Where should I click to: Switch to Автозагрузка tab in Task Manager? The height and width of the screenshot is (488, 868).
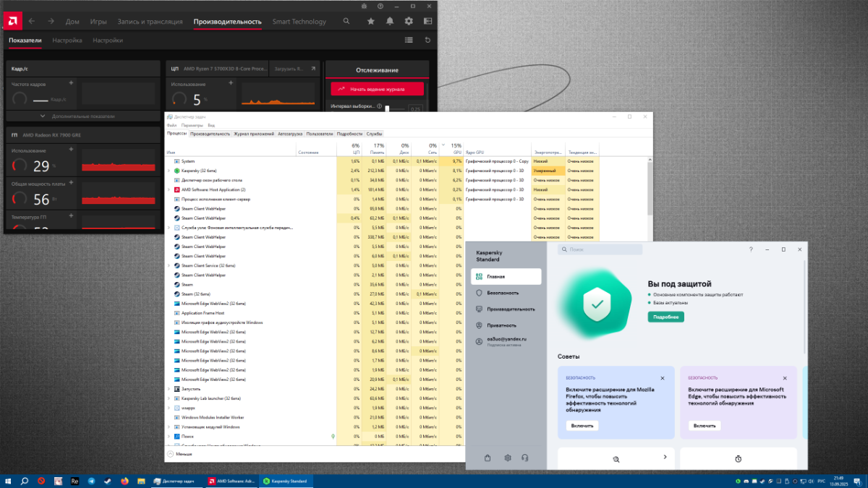[290, 134]
